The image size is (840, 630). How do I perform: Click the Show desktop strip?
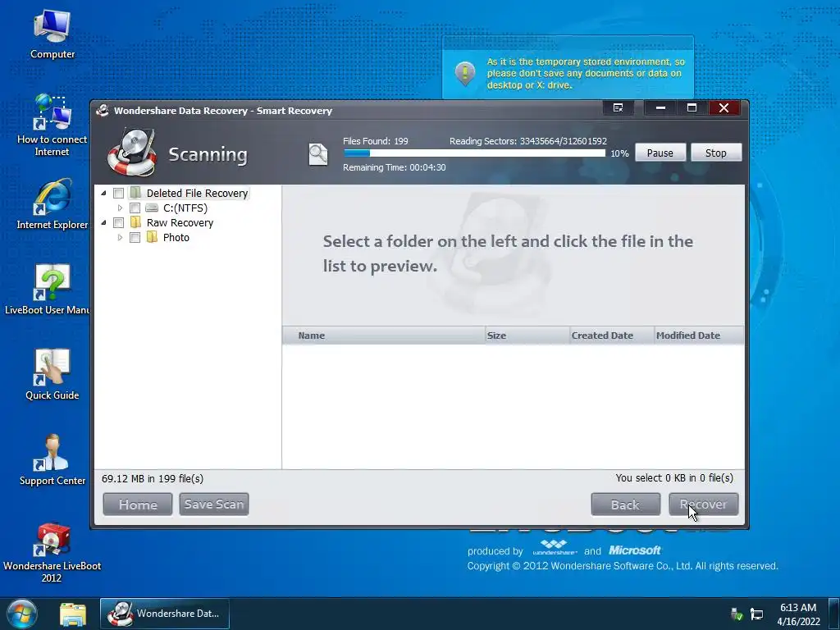tap(834, 614)
